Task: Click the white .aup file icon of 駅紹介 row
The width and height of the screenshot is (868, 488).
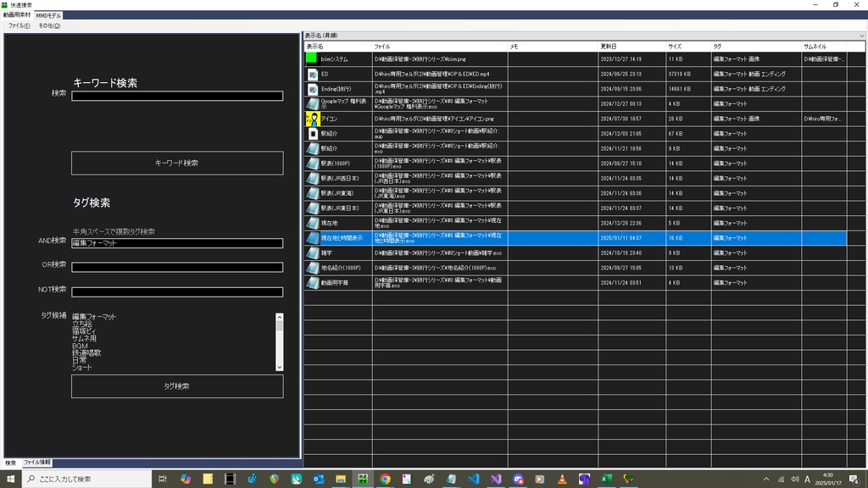Action: [313, 133]
